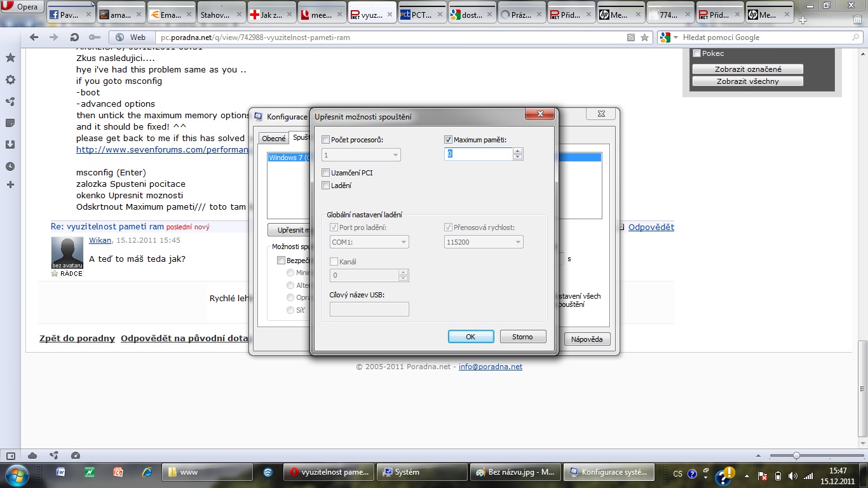Open Wikan's user profile link

(x=100, y=241)
